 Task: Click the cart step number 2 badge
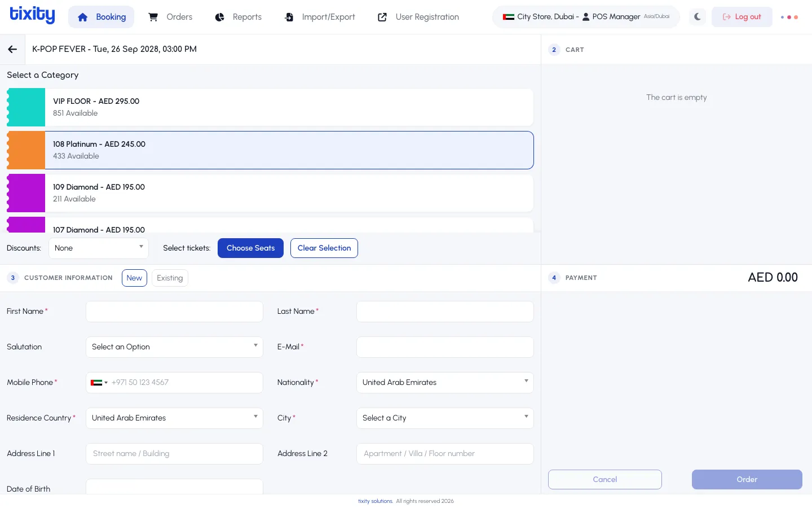pyautogui.click(x=554, y=50)
